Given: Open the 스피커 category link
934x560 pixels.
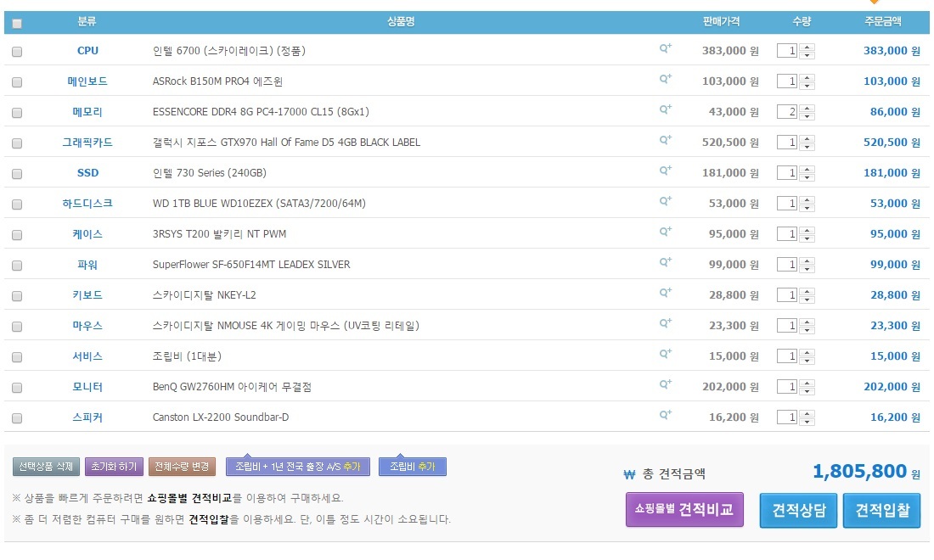Looking at the screenshot, I should tap(87, 417).
